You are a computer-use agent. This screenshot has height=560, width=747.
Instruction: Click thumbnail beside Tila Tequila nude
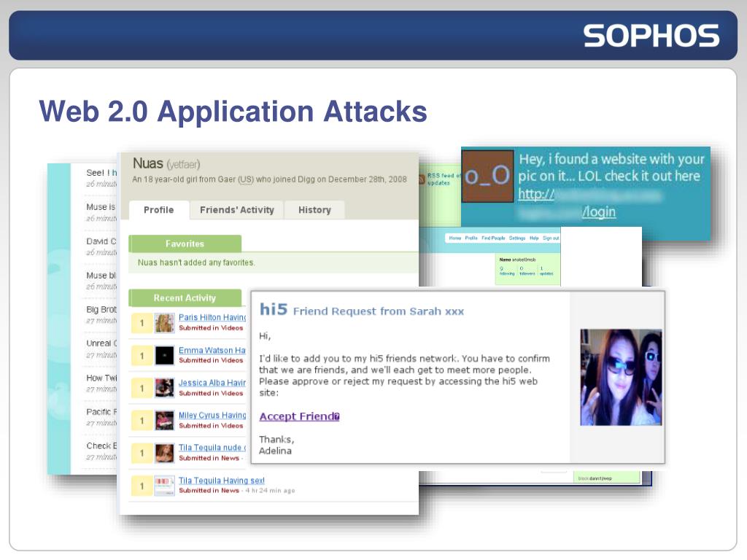[164, 454]
